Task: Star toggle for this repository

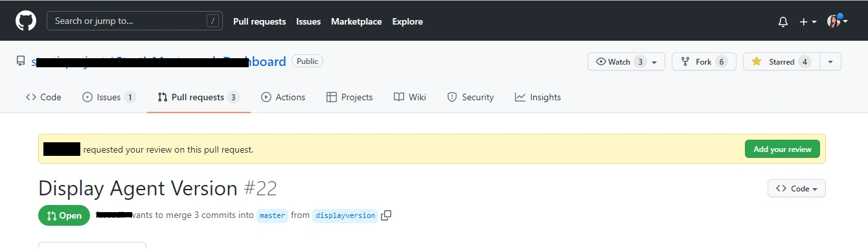Action: [x=781, y=61]
